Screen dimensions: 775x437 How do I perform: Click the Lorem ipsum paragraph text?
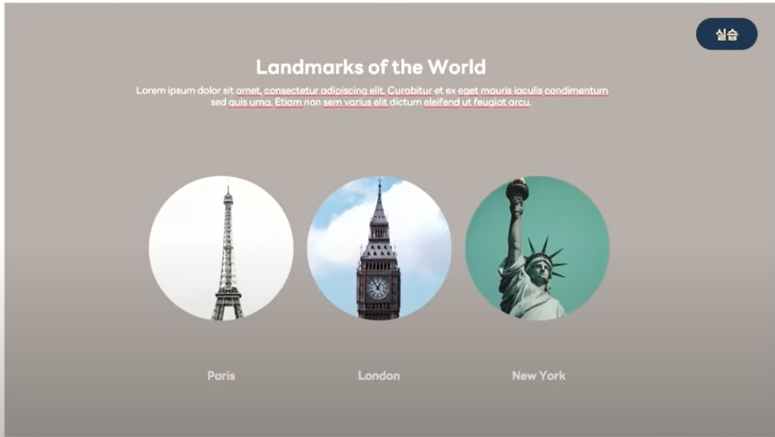[x=372, y=96]
